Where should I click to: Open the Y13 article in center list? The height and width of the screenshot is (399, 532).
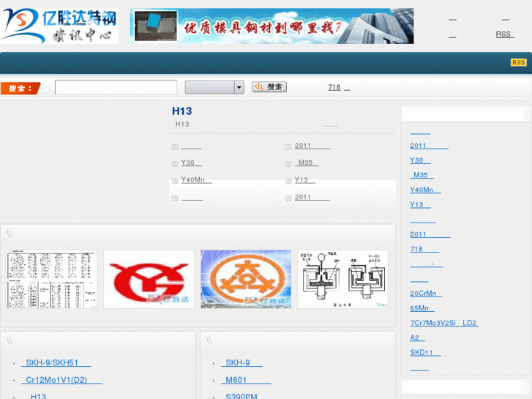point(304,179)
